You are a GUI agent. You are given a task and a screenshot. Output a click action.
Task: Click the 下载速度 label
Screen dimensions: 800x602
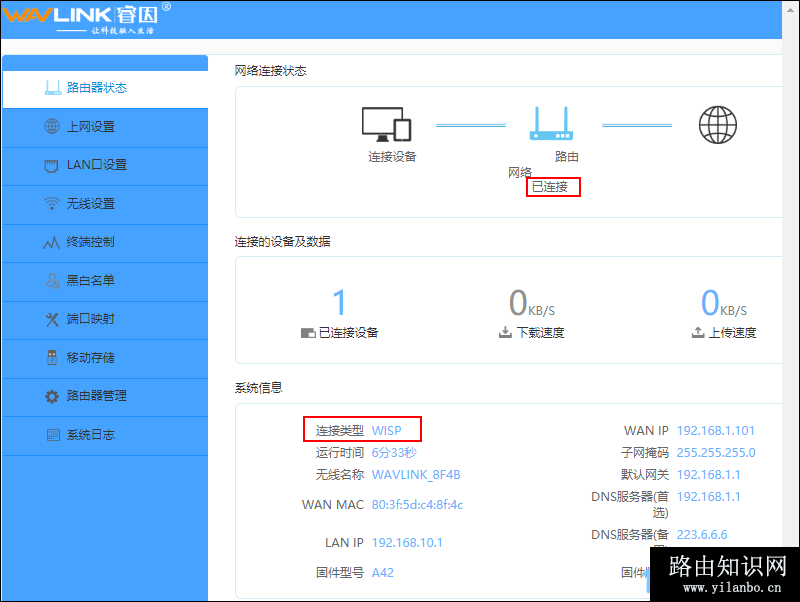[x=540, y=333]
